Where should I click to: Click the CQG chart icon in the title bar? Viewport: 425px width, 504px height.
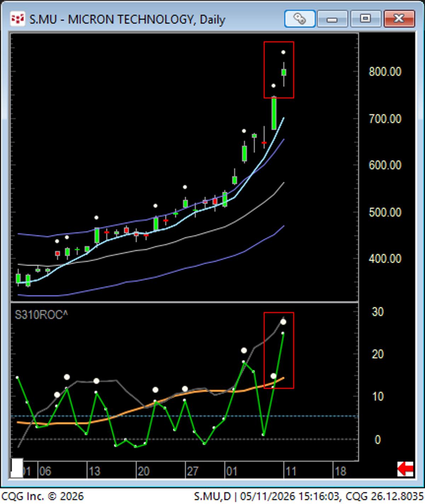17,19
